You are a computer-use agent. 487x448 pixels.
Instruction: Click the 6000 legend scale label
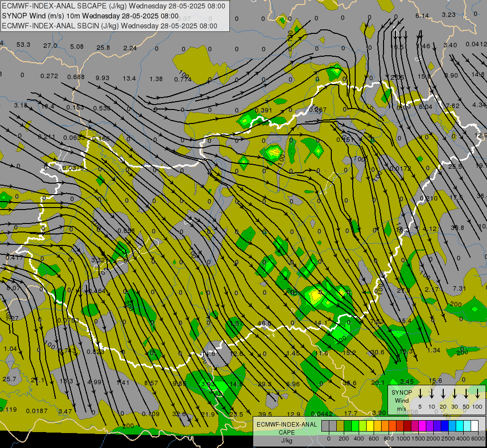(479, 439)
